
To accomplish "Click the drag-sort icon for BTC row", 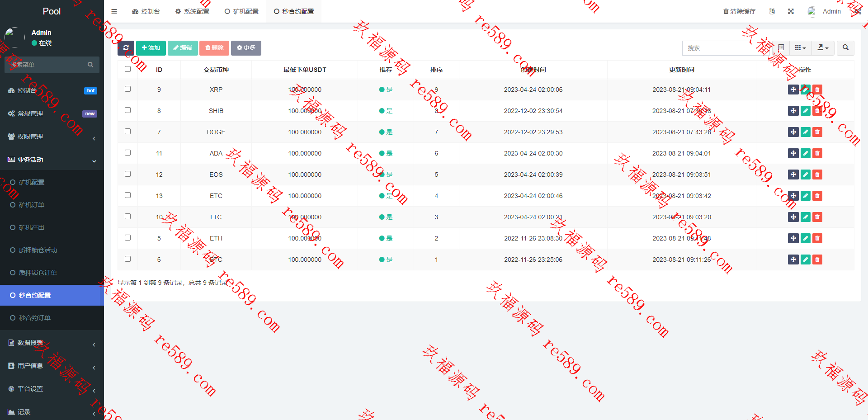I will [793, 260].
